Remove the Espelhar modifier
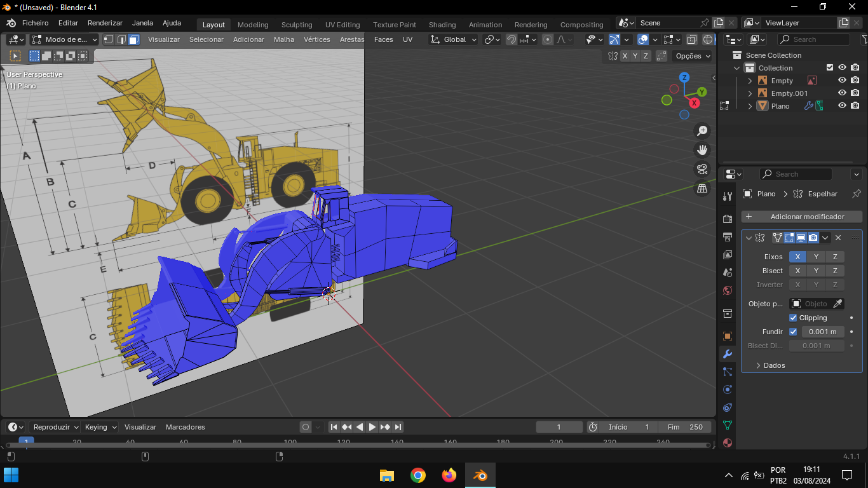 coord(838,238)
